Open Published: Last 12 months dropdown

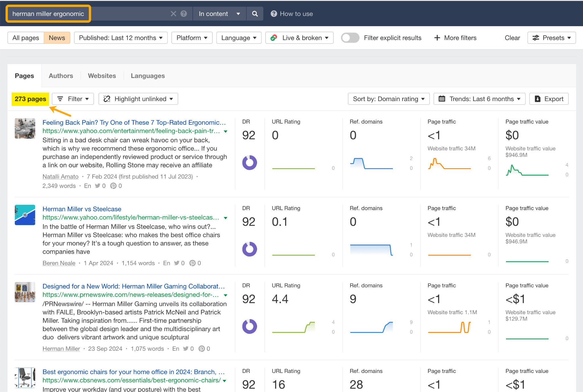[x=121, y=38]
